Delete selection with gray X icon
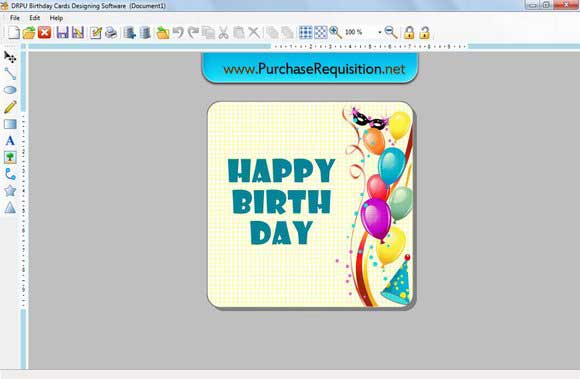This screenshot has width=580, height=379. 254,33
